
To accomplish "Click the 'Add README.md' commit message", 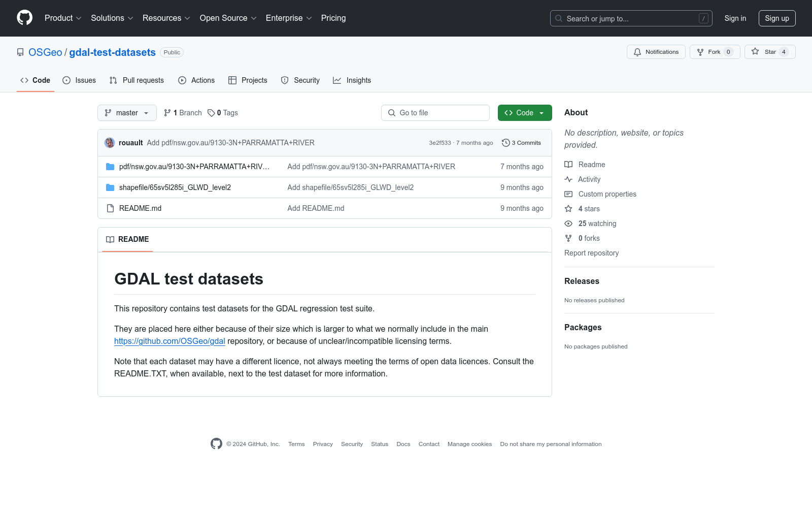I will 316,208.
